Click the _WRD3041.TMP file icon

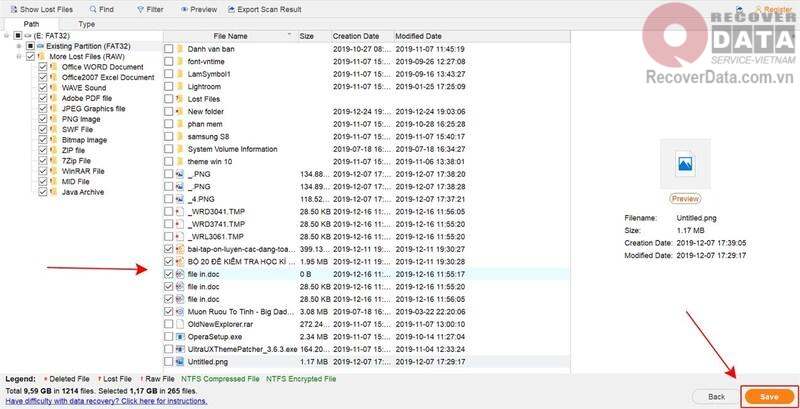tap(180, 211)
